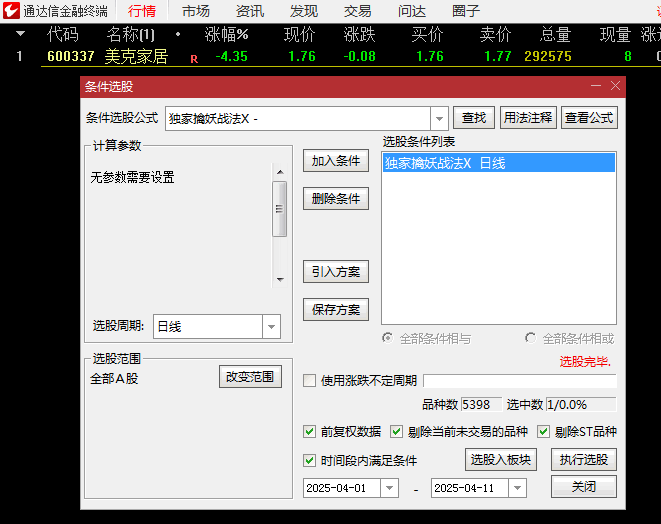Select the 独家擒妖战法X 日线 condition row
This screenshot has width=661, height=524.
(499, 163)
